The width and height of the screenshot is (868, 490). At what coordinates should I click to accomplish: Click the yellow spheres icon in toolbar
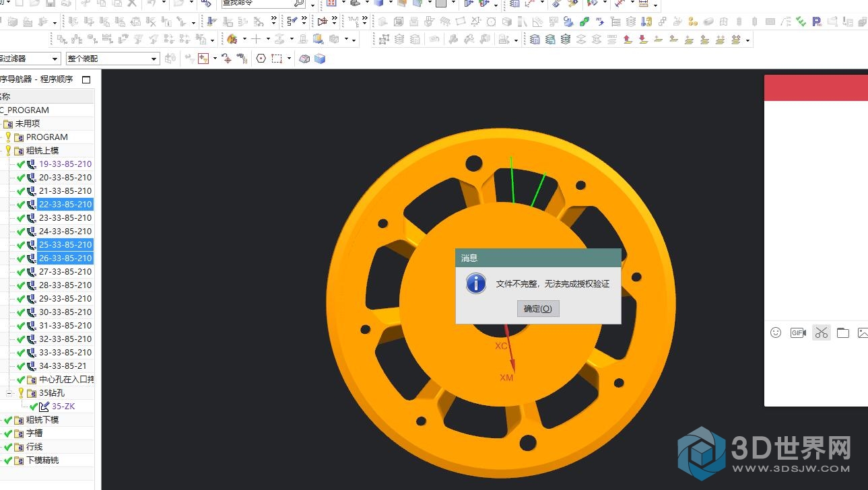pos(693,22)
